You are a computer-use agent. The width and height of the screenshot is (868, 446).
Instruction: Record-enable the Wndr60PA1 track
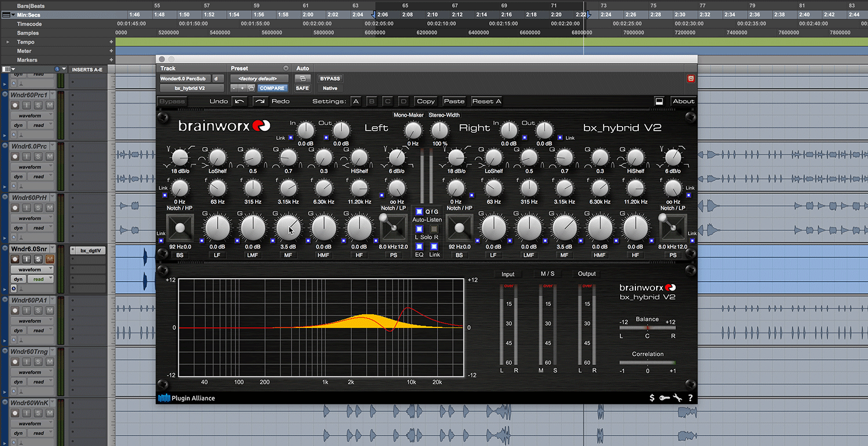[x=16, y=311]
